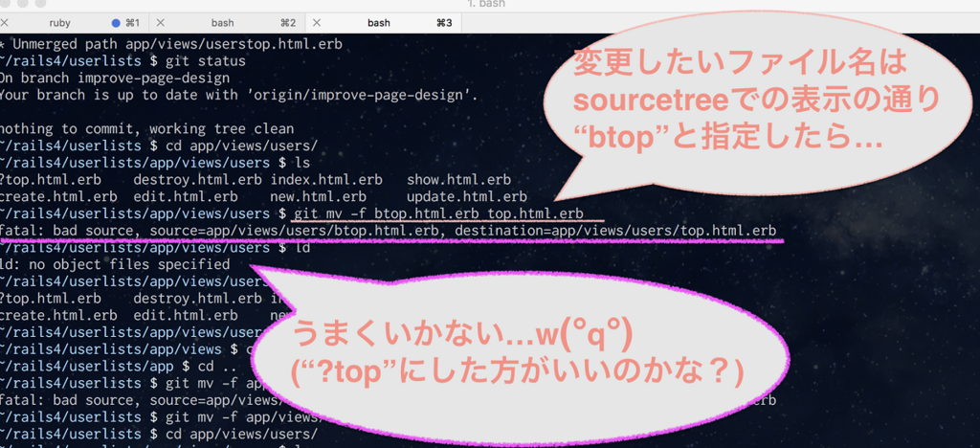Image resolution: width=980 pixels, height=448 pixels.
Task: Click the 'Unmerged path app/views/userstop.html.erb' line
Action: coord(170,45)
